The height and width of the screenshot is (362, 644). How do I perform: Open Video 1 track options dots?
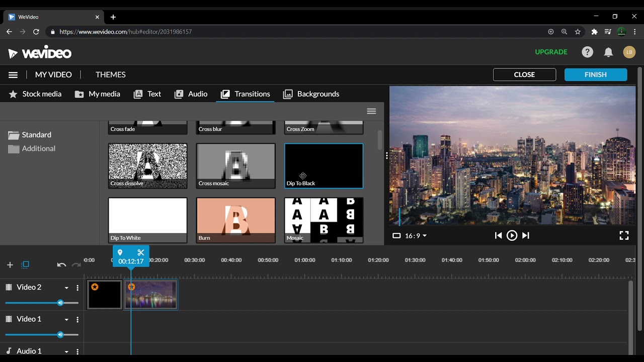point(77,319)
